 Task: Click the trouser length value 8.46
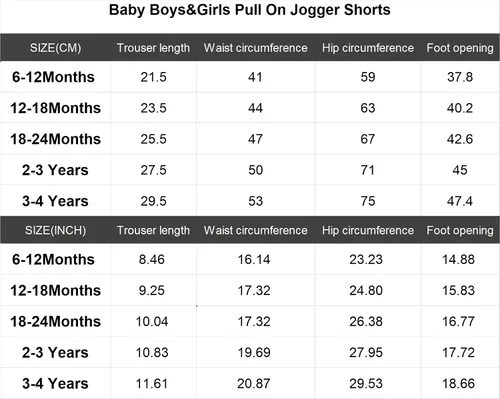click(x=152, y=259)
